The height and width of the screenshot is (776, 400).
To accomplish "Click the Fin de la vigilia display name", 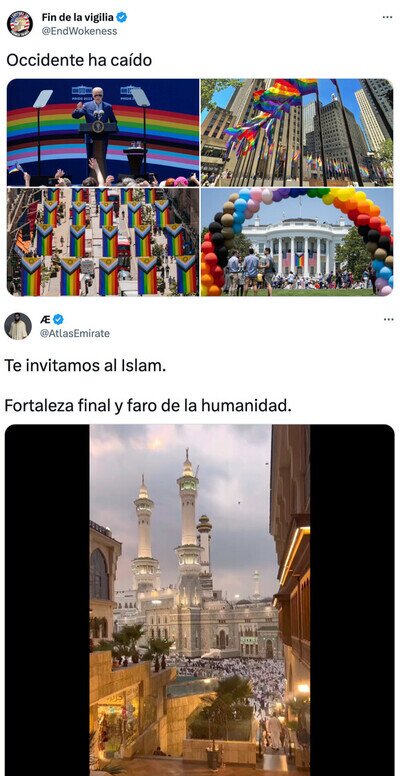I will point(77,17).
